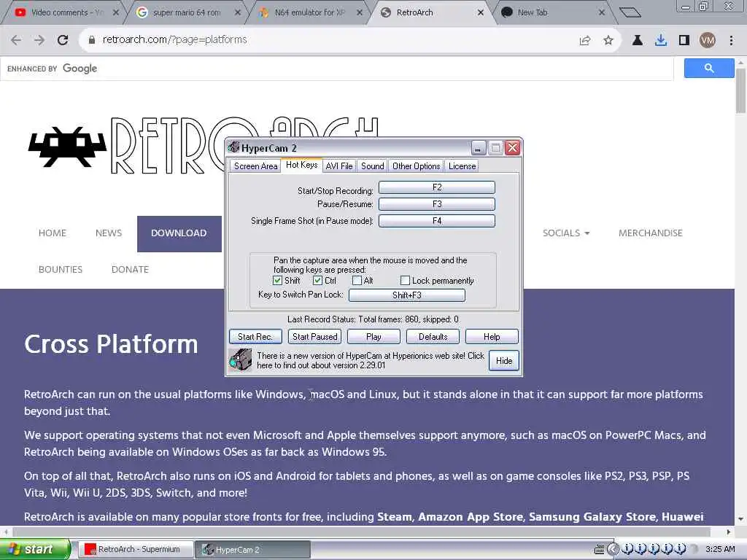Click the Google search magnifier button
747x560 pixels.
click(x=709, y=68)
